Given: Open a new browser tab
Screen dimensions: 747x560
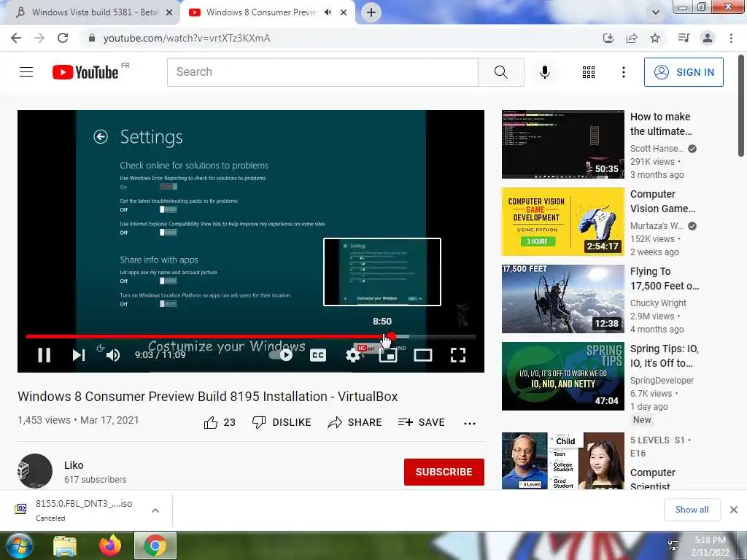Looking at the screenshot, I should 371,12.
